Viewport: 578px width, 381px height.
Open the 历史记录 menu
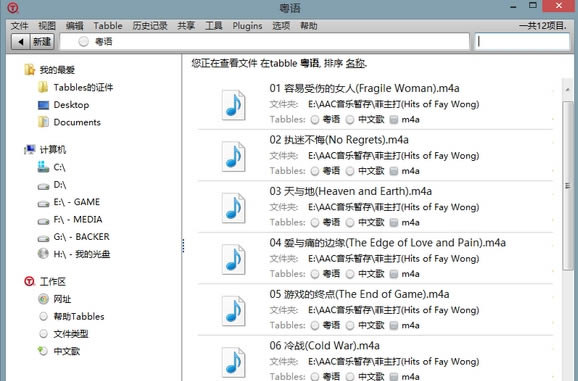150,26
